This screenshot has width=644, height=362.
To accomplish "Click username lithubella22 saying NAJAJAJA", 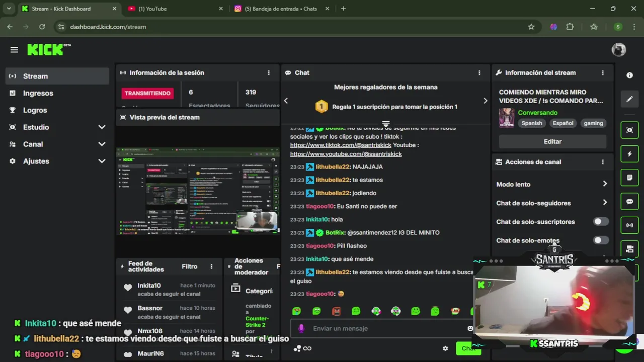I will (333, 167).
